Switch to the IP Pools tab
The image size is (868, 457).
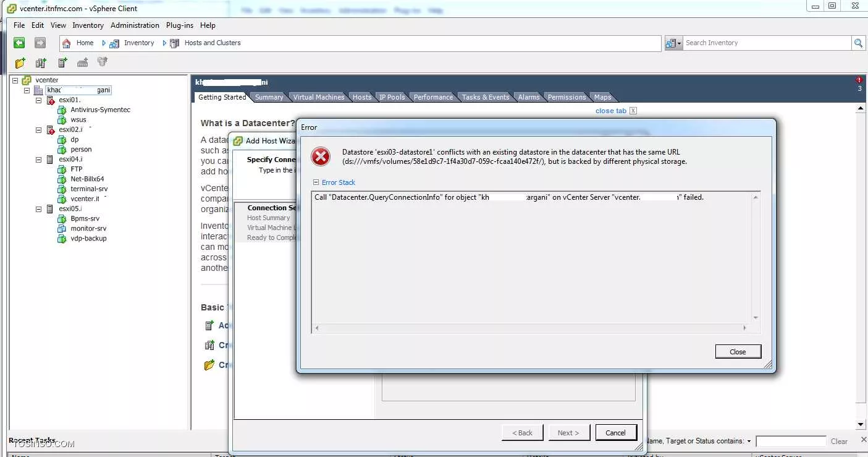point(392,97)
